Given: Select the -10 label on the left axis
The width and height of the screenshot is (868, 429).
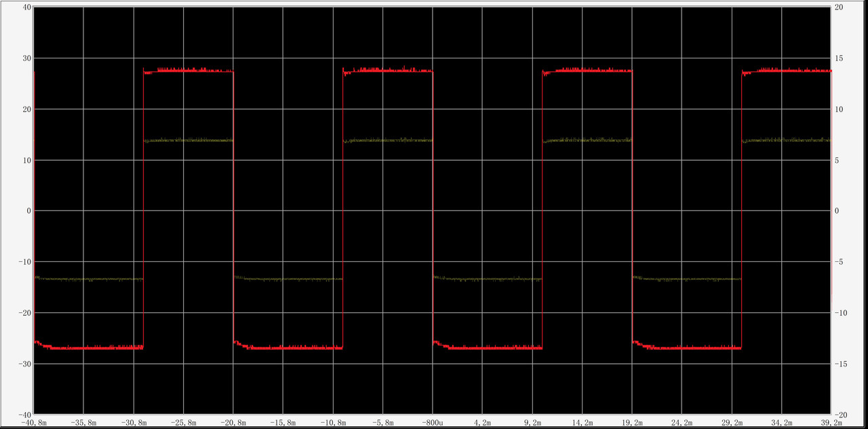Looking at the screenshot, I should click(24, 261).
